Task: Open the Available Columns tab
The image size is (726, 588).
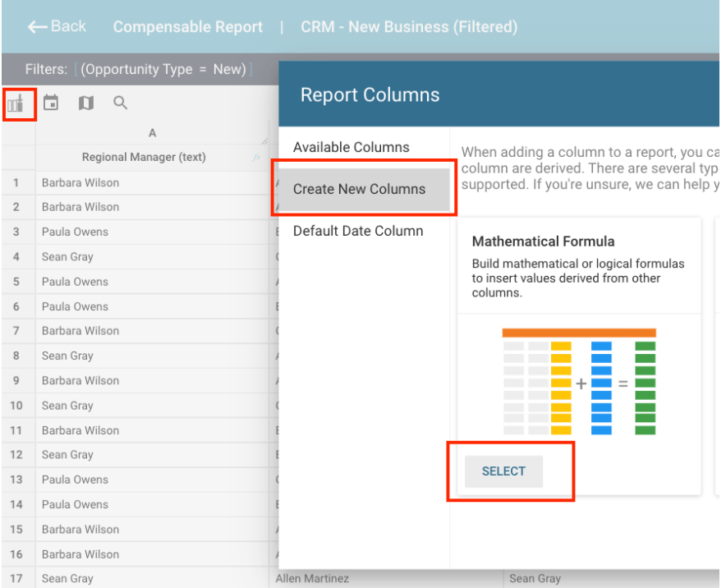Action: [351, 148]
